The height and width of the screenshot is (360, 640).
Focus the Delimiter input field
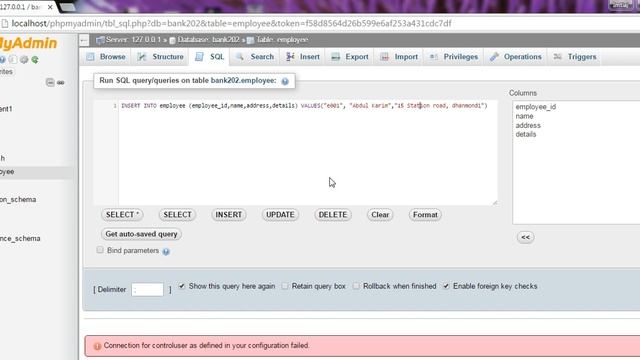click(147, 289)
